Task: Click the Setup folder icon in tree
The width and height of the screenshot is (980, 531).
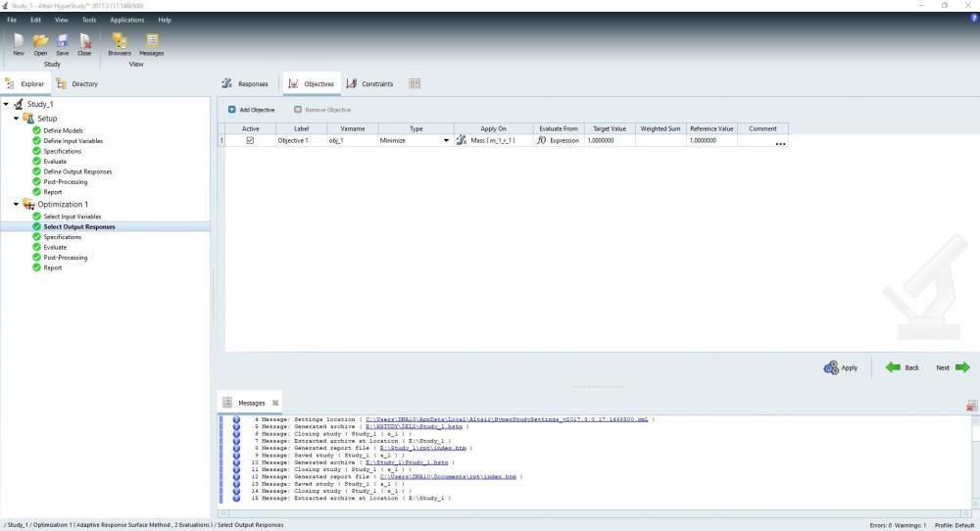Action: pos(28,119)
